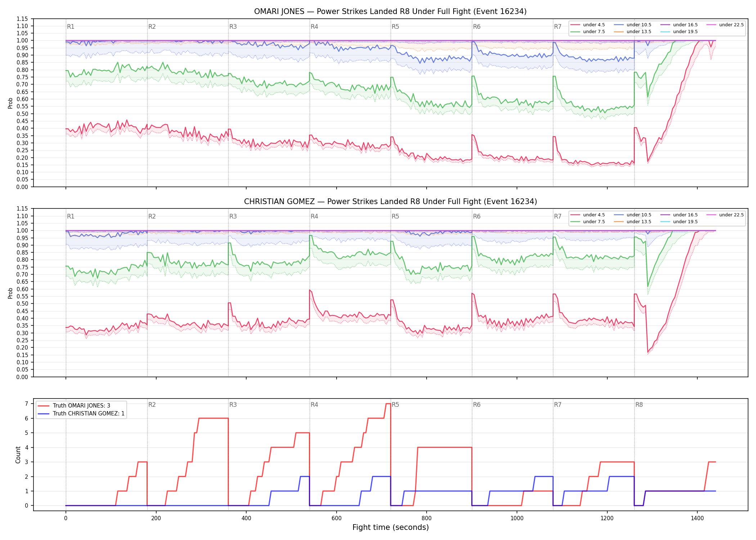Click the 'Prob' y-axis label of Christian Gomez chart
This screenshot has width=756, height=540.
pos(10,293)
